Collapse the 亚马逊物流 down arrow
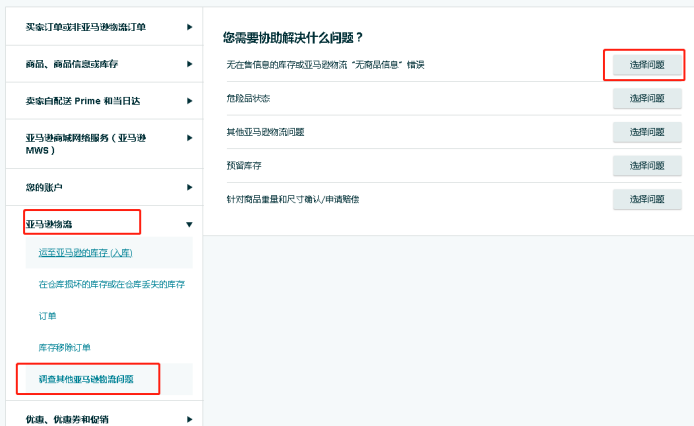694x426 pixels. tap(189, 225)
